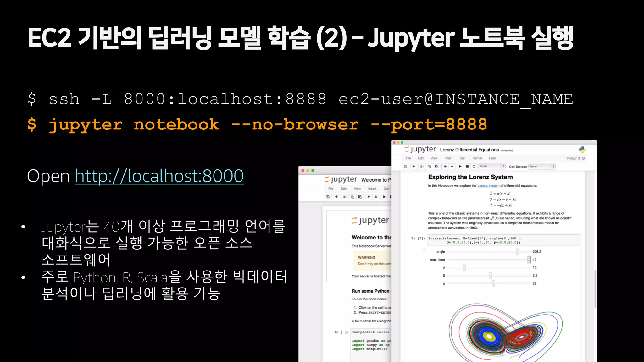Viewport: 644px width, 362px height.
Task: Click paste cells icon in Lorenz notebook
Action: tap(436, 167)
